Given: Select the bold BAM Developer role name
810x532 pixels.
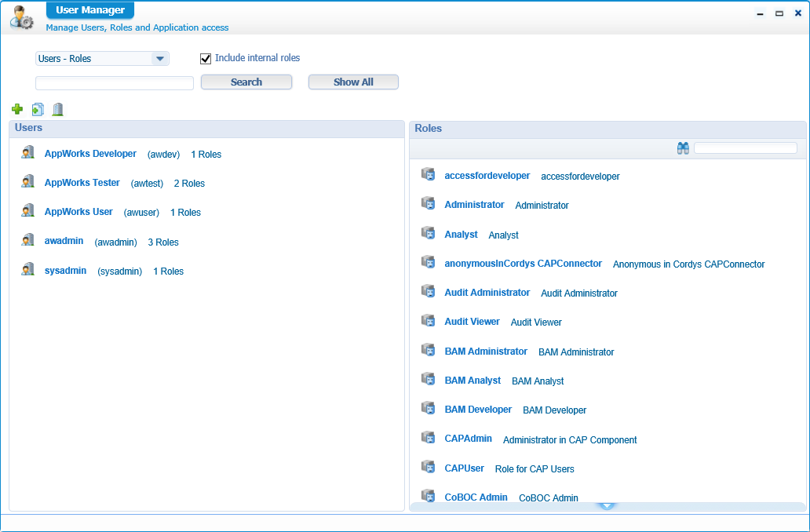Looking at the screenshot, I should coord(478,409).
